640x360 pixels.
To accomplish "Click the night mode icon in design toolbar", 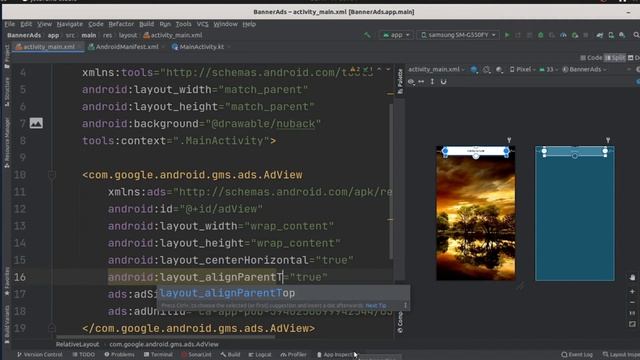I will (499, 70).
